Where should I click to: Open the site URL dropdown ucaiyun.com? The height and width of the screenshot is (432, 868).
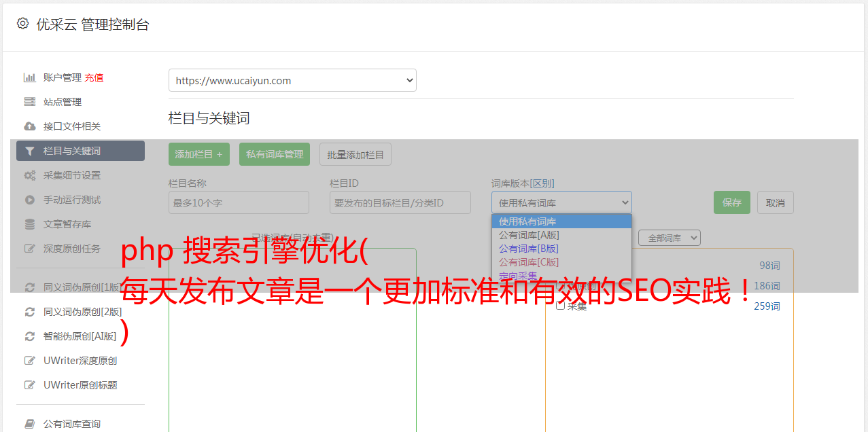point(292,80)
